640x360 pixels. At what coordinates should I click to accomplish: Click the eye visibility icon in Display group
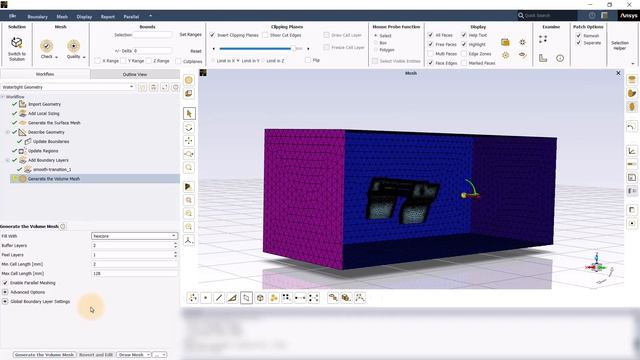(x=522, y=55)
